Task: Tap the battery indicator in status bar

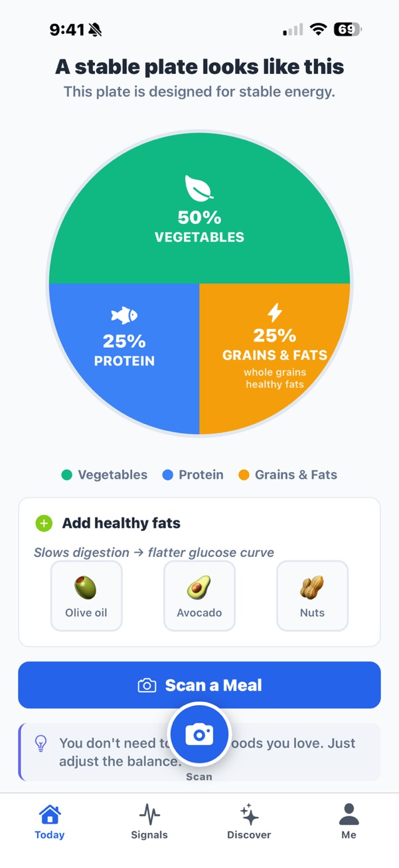Action: pos(347,29)
